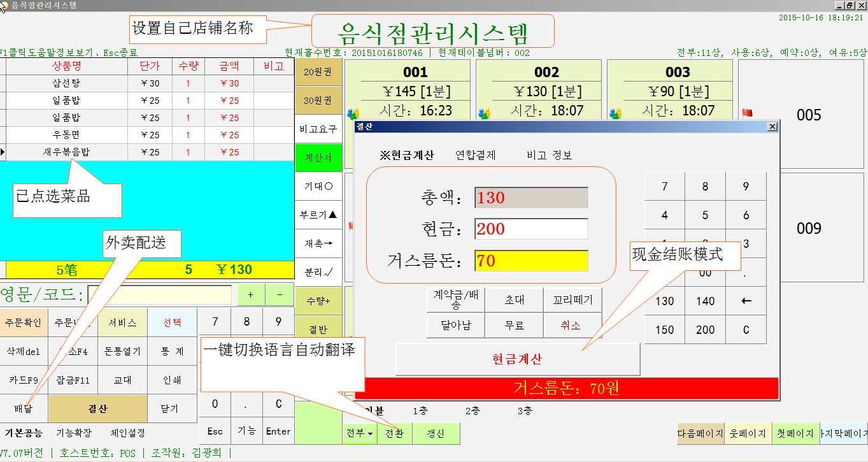868x462 pixels.
Task: Toggle the red 선택 selection mode
Action: click(171, 322)
